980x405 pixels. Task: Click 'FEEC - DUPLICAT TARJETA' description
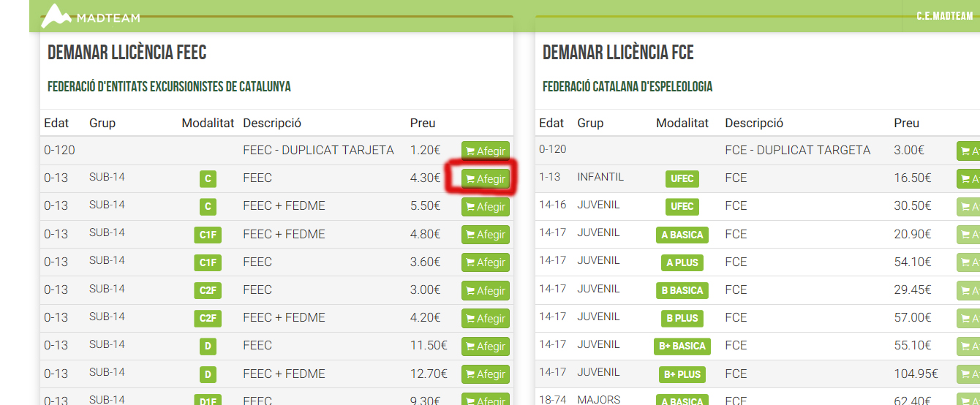tap(318, 150)
